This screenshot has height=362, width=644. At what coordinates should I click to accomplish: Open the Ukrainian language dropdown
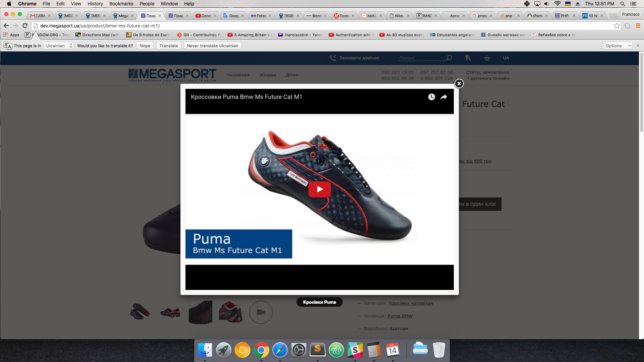pyautogui.click(x=59, y=46)
